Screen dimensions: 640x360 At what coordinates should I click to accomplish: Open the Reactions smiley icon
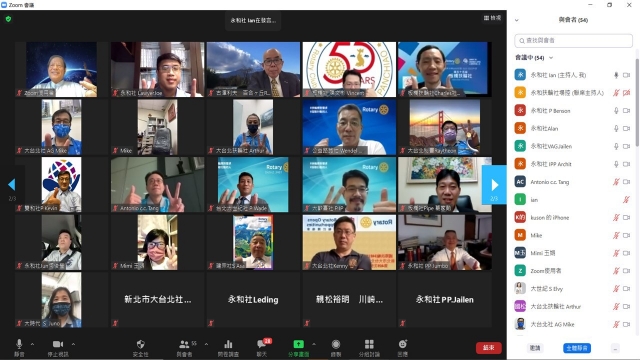point(402,344)
